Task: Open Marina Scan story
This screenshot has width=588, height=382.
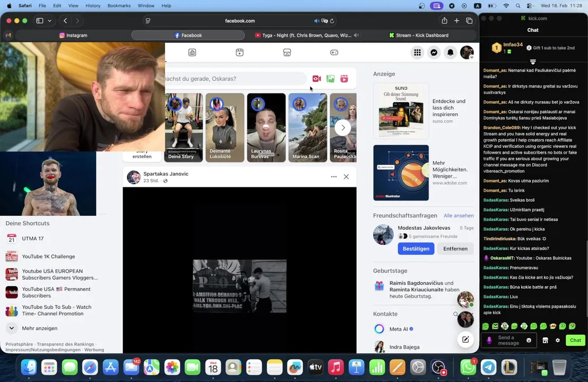Action: coord(308,127)
